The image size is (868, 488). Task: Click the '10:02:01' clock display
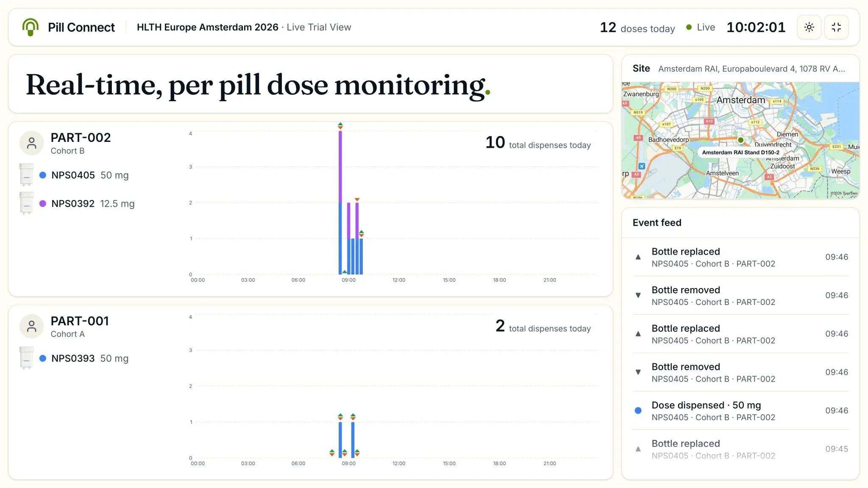[x=756, y=27]
